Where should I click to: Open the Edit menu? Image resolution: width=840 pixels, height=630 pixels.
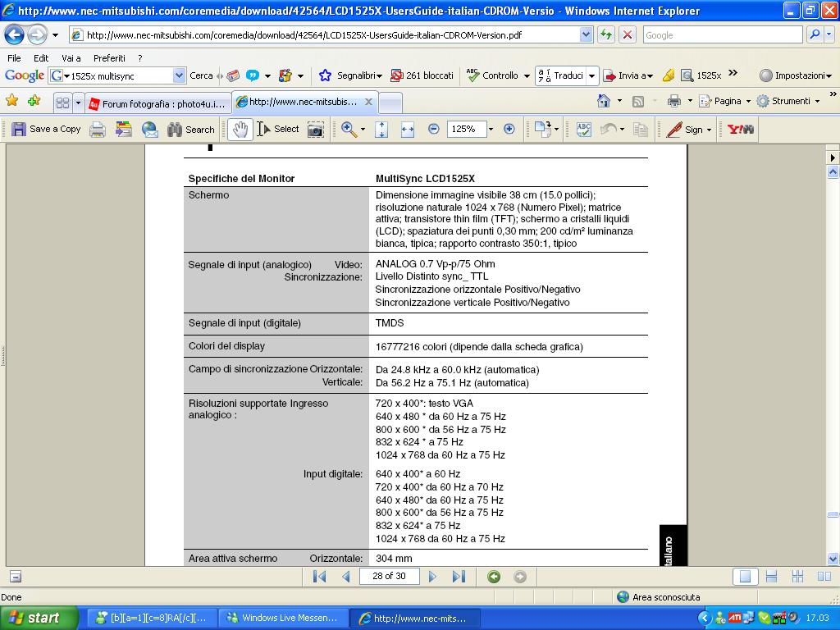(x=41, y=58)
